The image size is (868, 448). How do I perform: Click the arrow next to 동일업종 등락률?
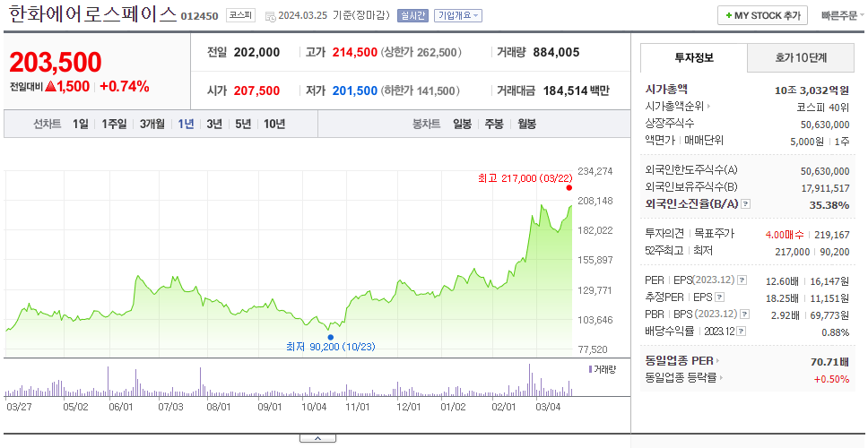[x=721, y=378]
